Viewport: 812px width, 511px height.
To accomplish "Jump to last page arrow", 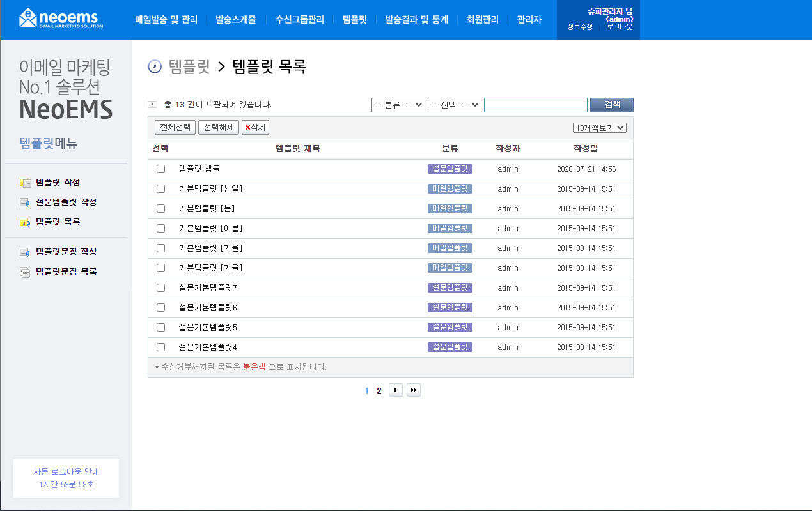I will 414,390.
